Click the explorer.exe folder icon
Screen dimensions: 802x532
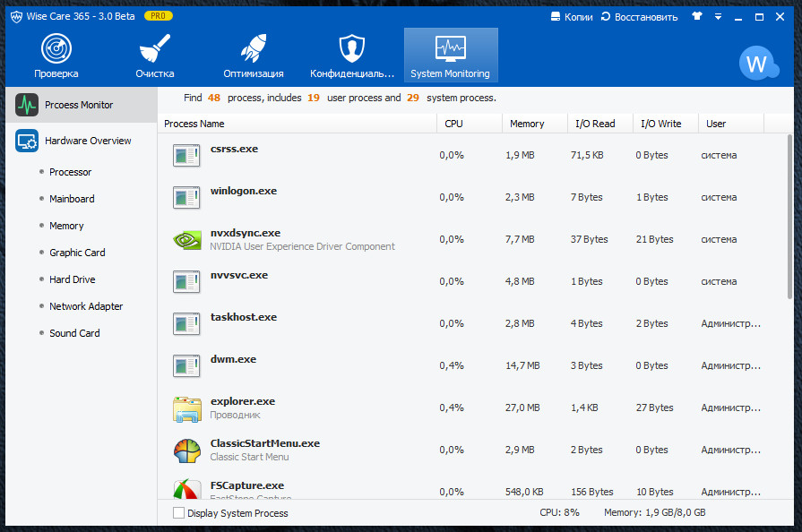[187, 408]
